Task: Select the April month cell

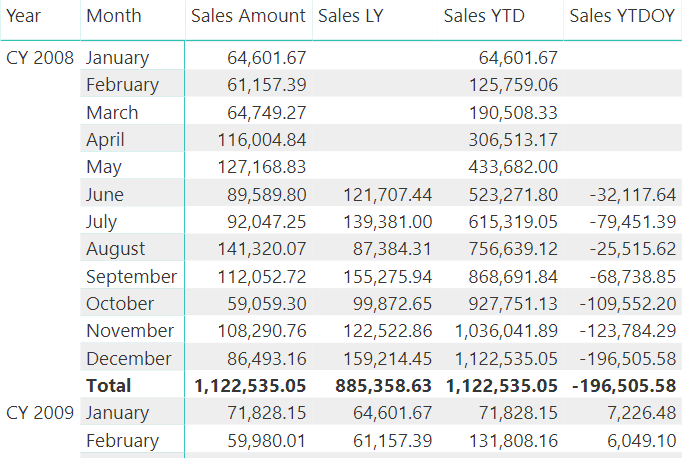Action: pyautogui.click(x=104, y=140)
